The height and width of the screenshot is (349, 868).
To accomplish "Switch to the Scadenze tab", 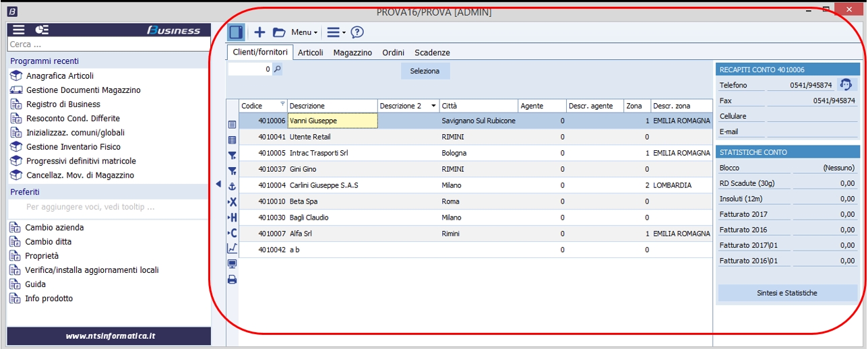I will 432,53.
